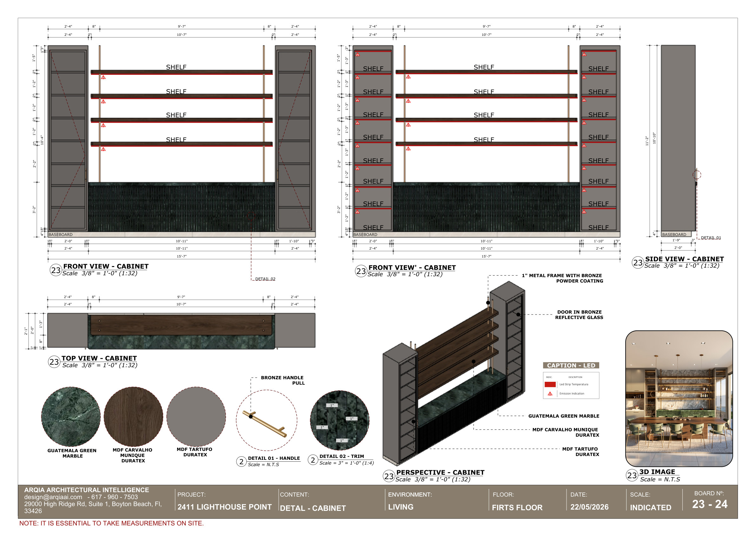Click the "3D IMAGE" title
756x534 pixels.
click(657, 472)
